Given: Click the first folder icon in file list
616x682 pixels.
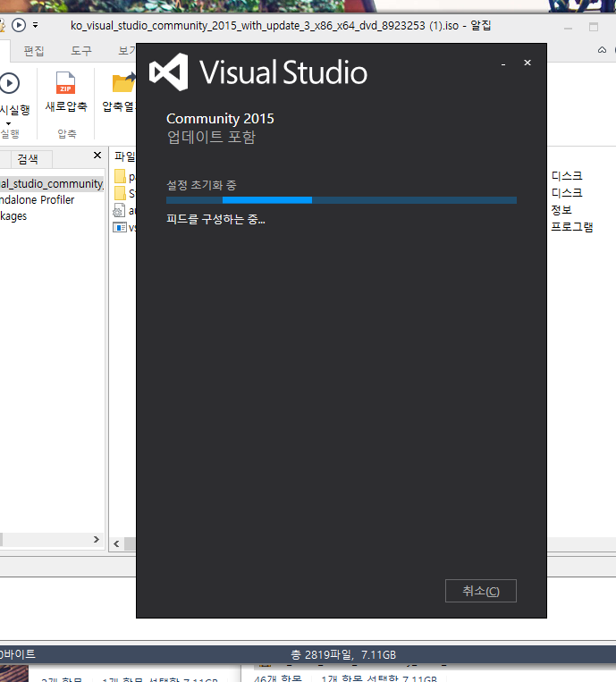Looking at the screenshot, I should point(120,177).
